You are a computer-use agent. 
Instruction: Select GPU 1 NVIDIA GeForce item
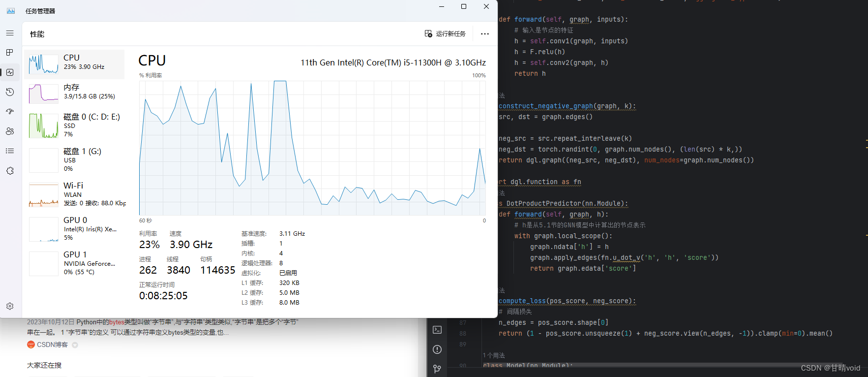(75, 263)
